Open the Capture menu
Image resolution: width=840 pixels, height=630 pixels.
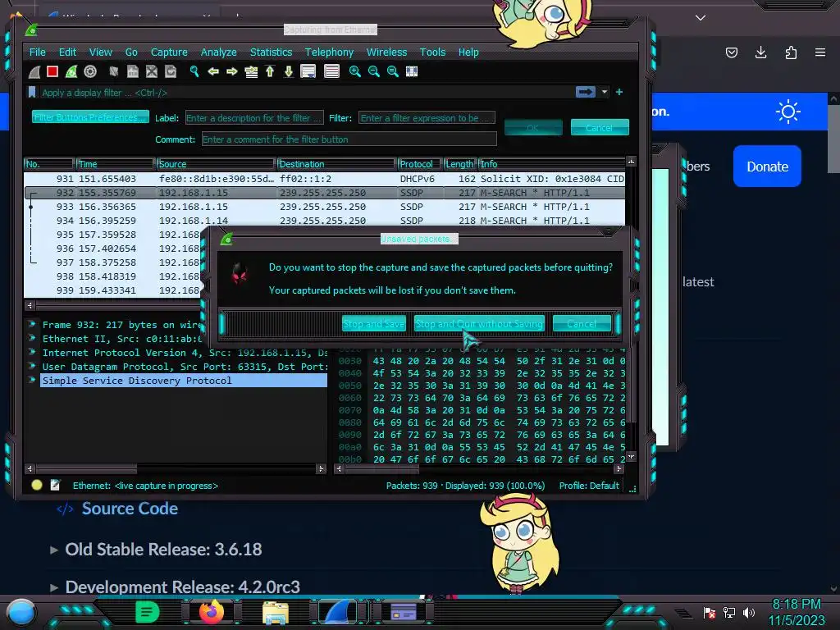[169, 52]
